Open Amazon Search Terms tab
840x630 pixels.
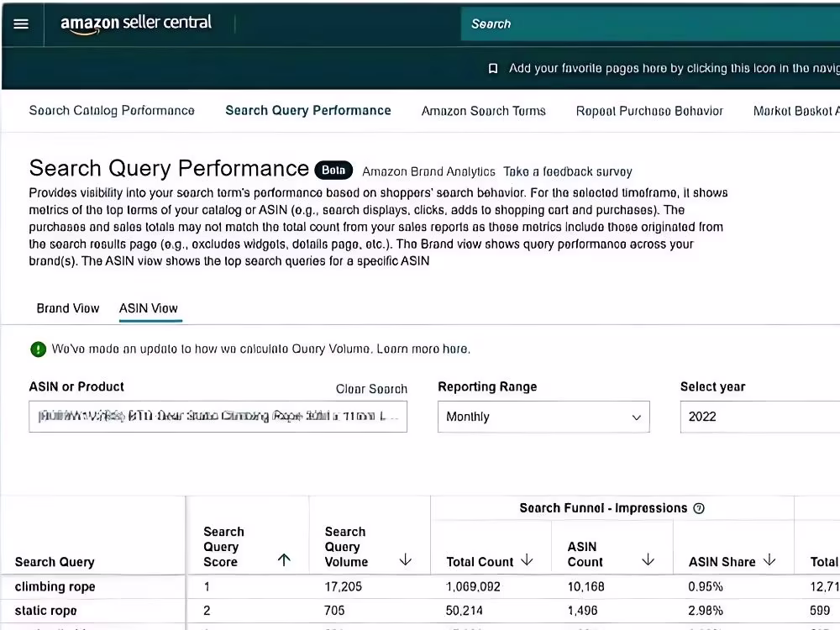point(483,111)
